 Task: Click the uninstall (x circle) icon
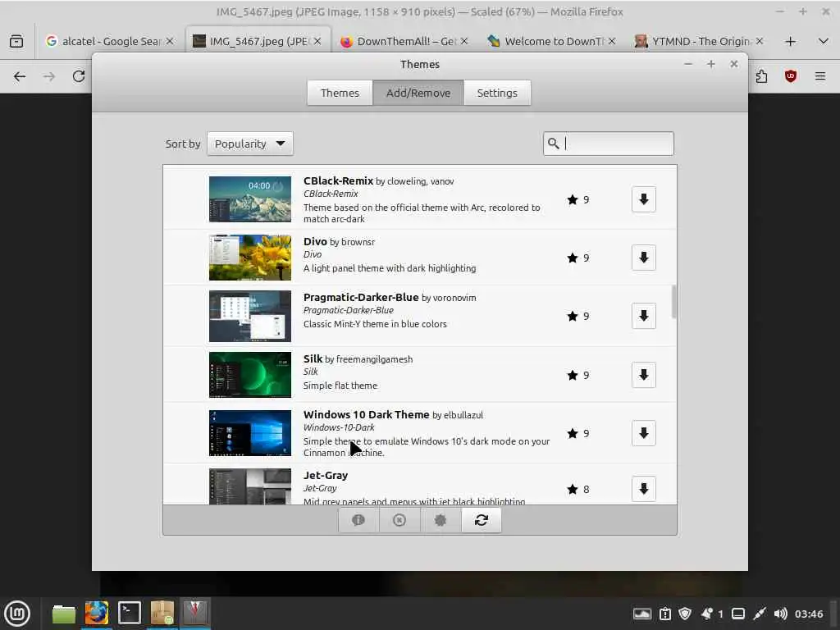coord(399,520)
